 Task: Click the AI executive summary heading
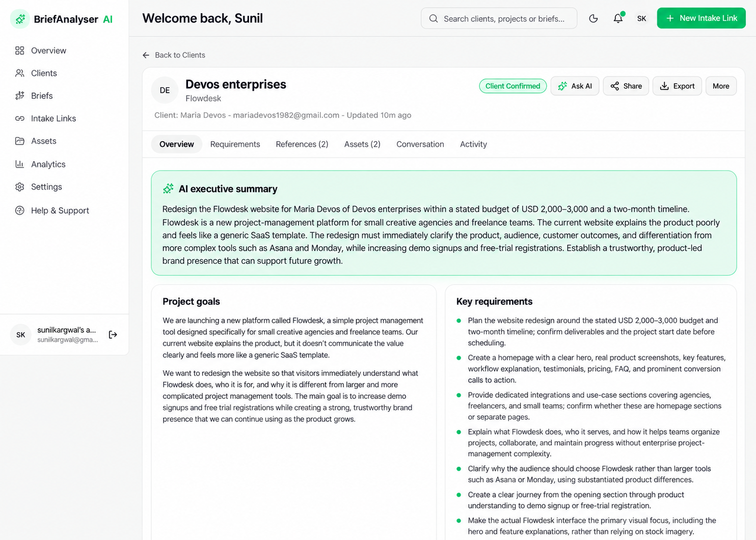[x=228, y=189]
